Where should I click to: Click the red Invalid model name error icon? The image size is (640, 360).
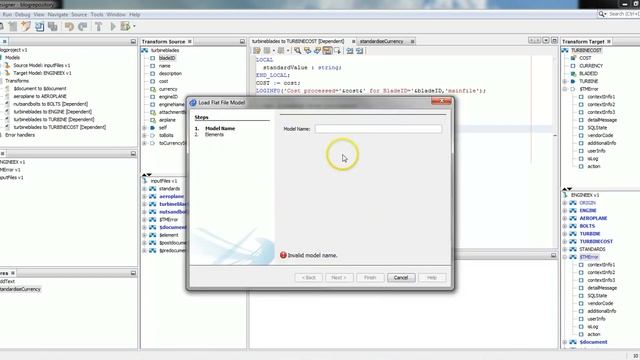coord(283,255)
